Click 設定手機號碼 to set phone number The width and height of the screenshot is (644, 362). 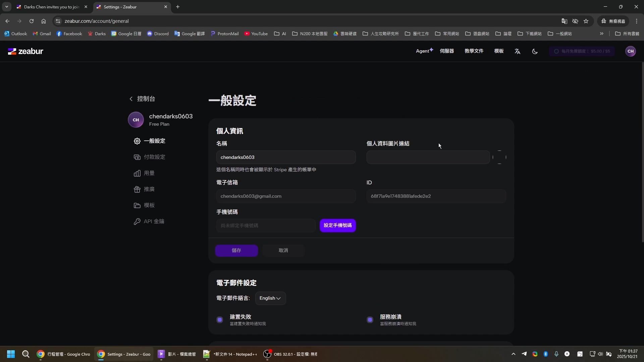click(x=338, y=225)
